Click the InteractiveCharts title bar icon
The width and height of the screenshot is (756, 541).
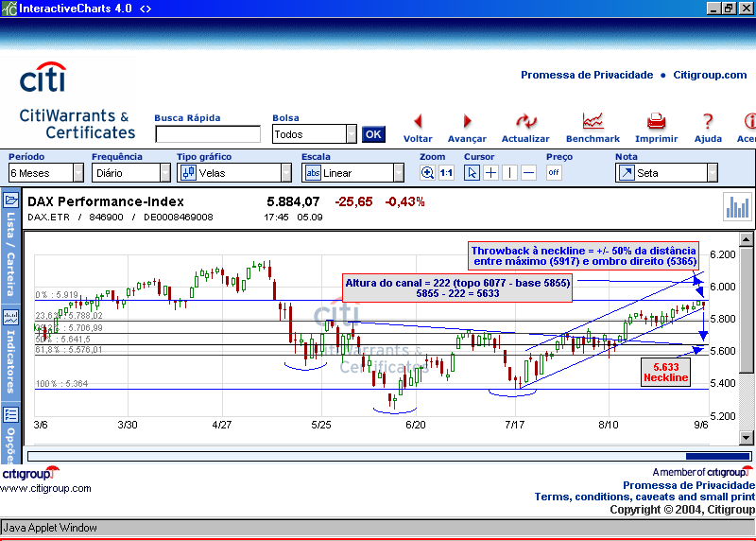(9, 9)
